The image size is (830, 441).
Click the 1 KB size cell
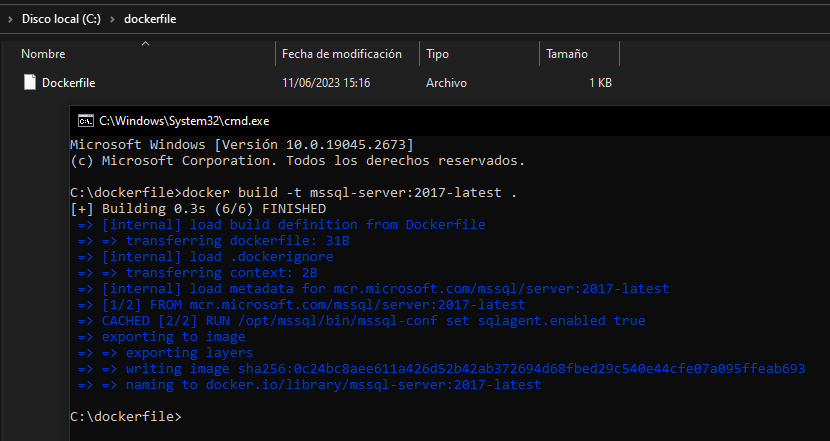pos(600,83)
